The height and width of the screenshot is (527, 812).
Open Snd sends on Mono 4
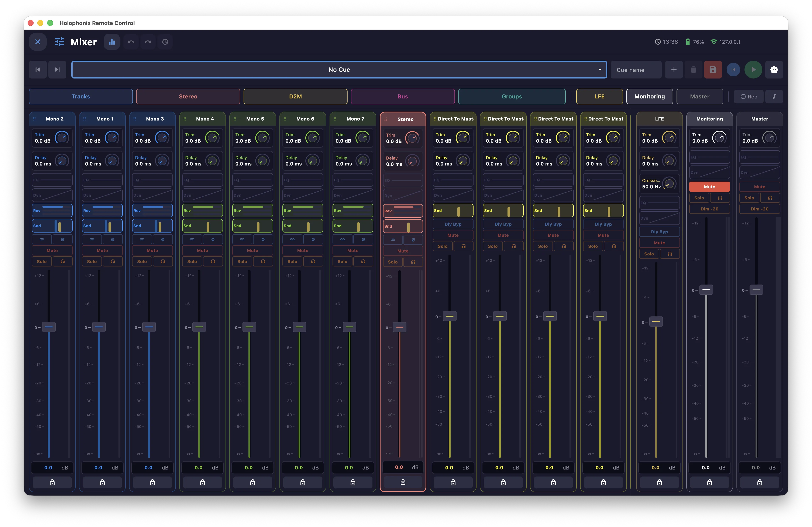point(202,226)
